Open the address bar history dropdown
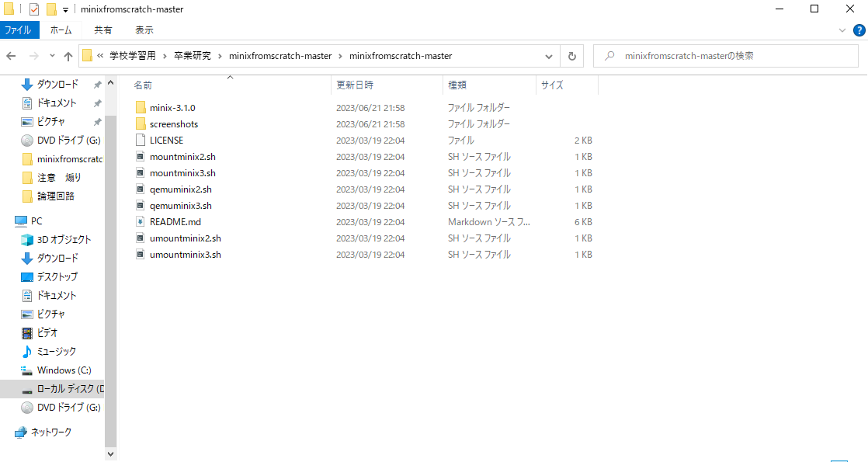The image size is (868, 462). [549, 56]
